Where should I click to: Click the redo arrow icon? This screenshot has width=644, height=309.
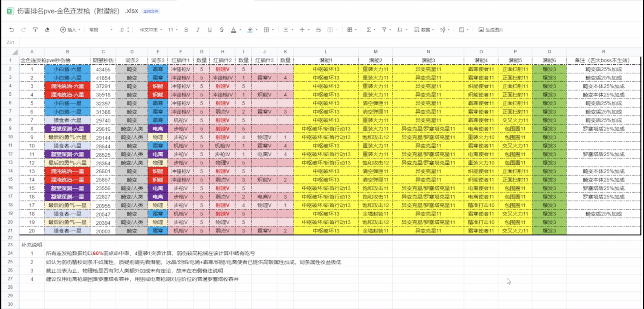(23, 30)
